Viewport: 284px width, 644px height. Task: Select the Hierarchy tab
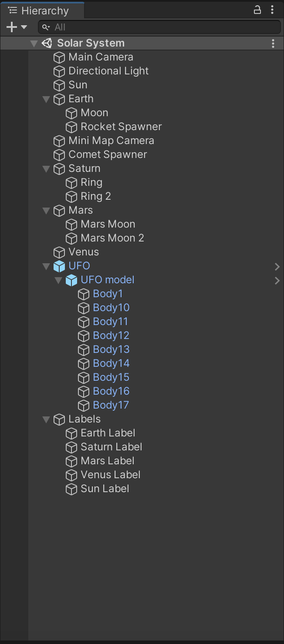(42, 10)
